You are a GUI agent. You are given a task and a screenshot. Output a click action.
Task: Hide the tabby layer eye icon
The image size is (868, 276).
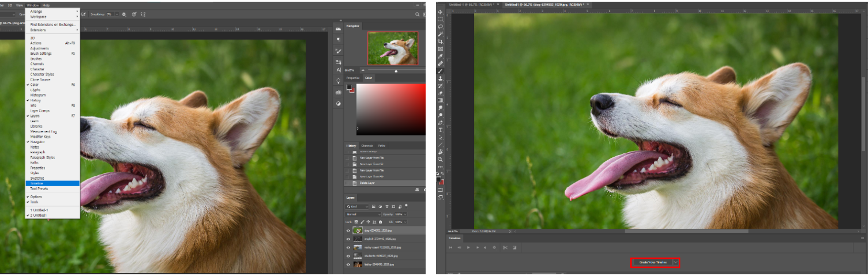pyautogui.click(x=348, y=264)
